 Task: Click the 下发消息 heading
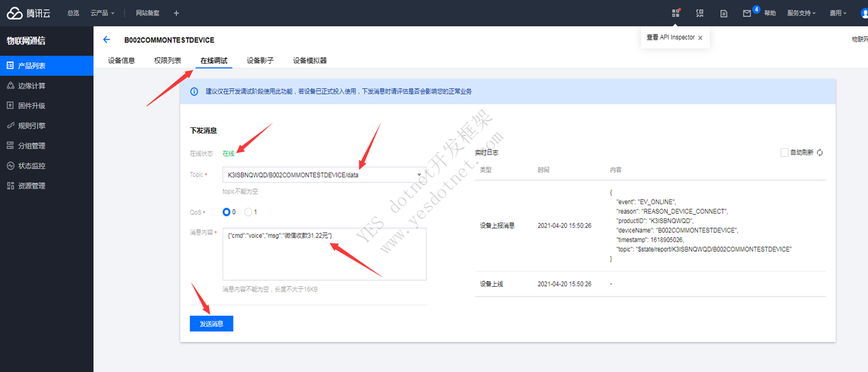tap(204, 131)
